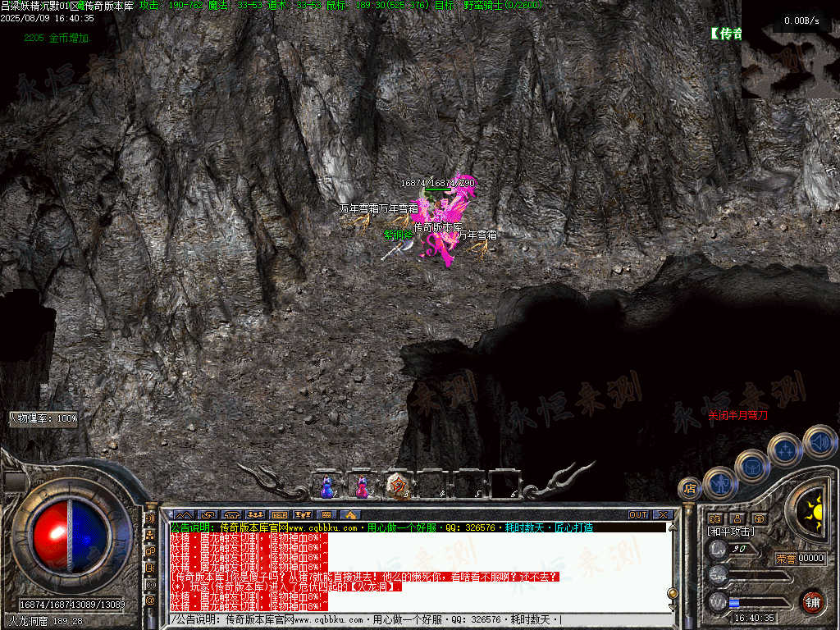The width and height of the screenshot is (840, 630).
Task: Open the bag inventory round button
Action: [x=752, y=466]
